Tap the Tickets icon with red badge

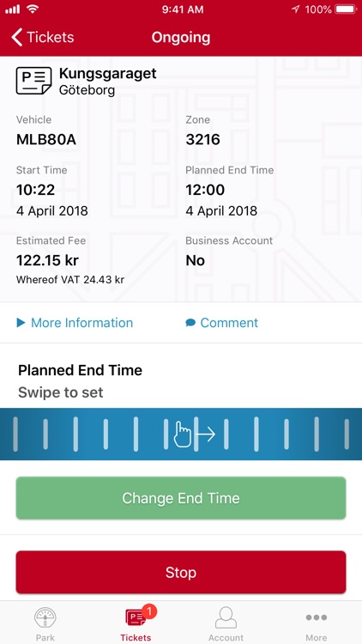tap(137, 617)
